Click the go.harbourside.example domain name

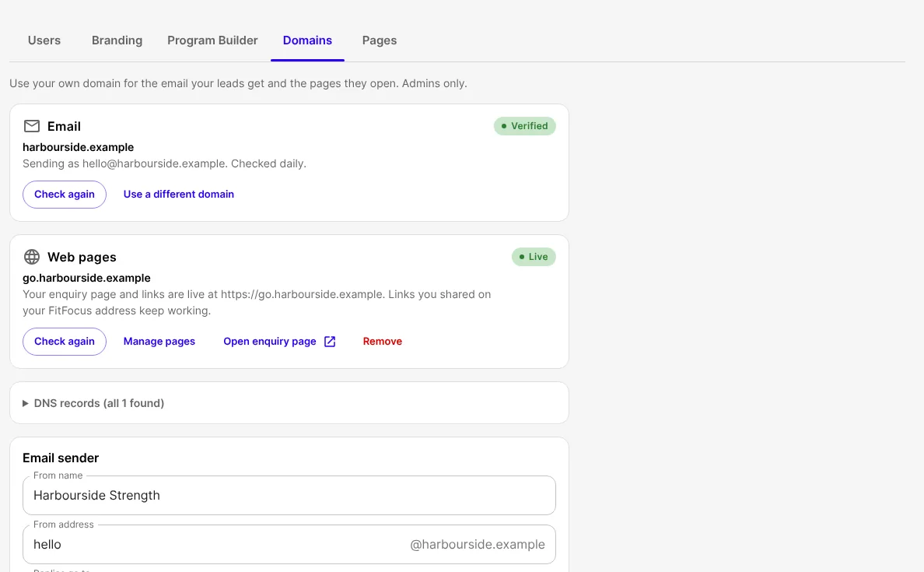pos(86,279)
